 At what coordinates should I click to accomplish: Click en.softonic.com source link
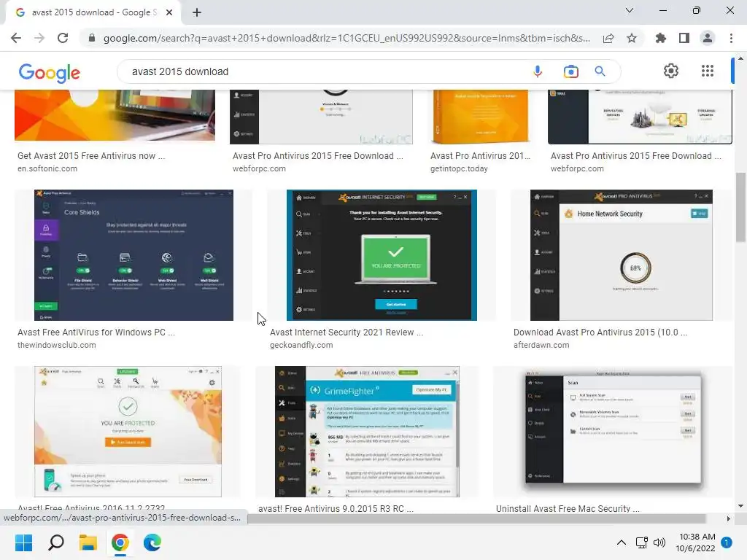pos(47,168)
